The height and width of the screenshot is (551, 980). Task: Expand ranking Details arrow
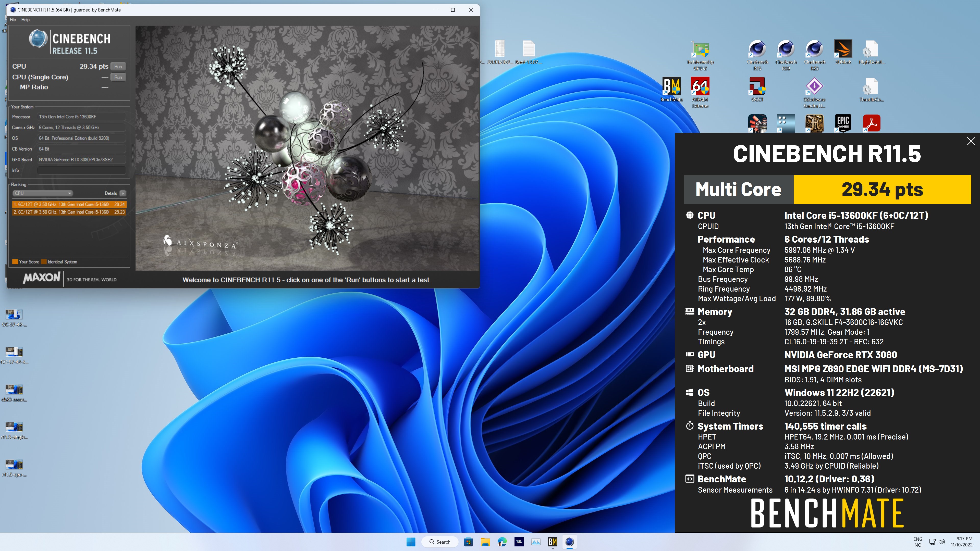122,193
